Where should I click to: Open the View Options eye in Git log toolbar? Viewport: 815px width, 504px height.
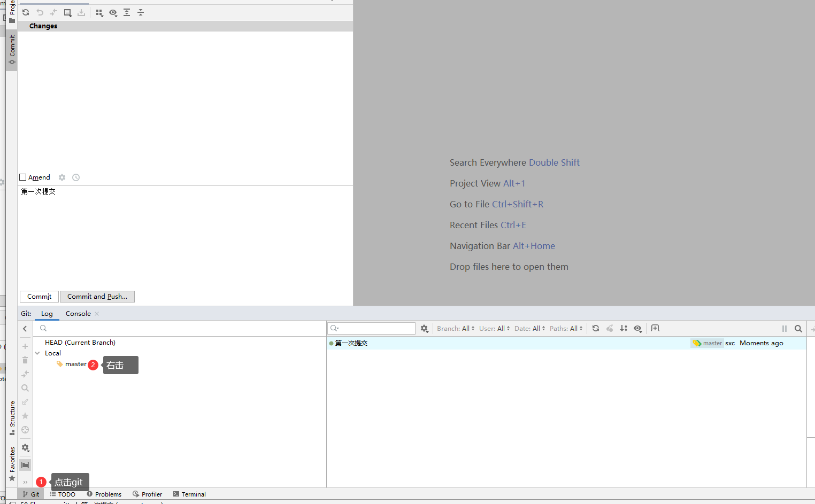[637, 328]
